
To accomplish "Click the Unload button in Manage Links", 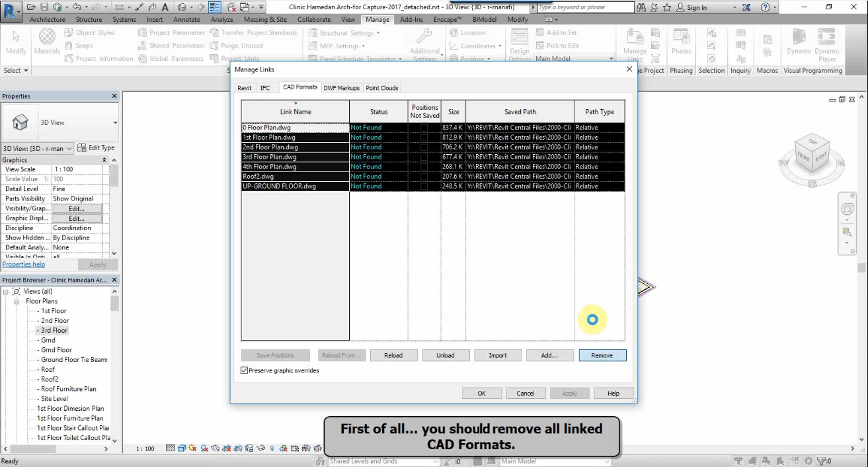I will pyautogui.click(x=446, y=355).
